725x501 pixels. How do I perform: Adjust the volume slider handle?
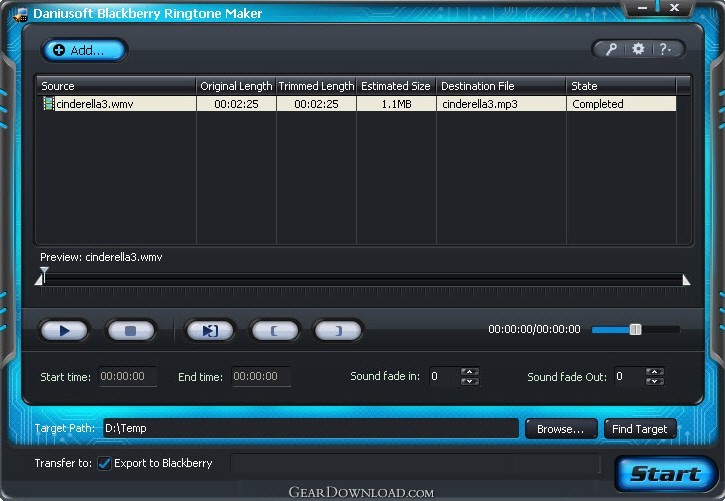point(635,329)
